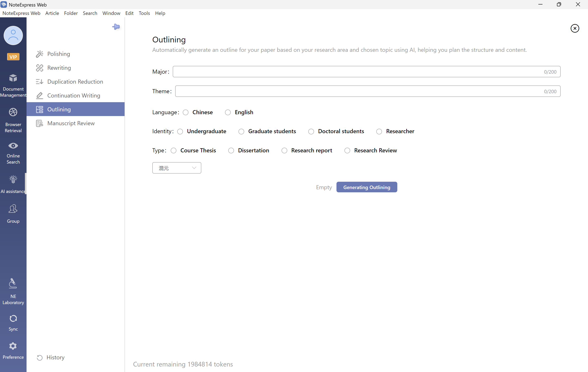Open the Article menu
This screenshot has width=588, height=372.
(x=52, y=13)
